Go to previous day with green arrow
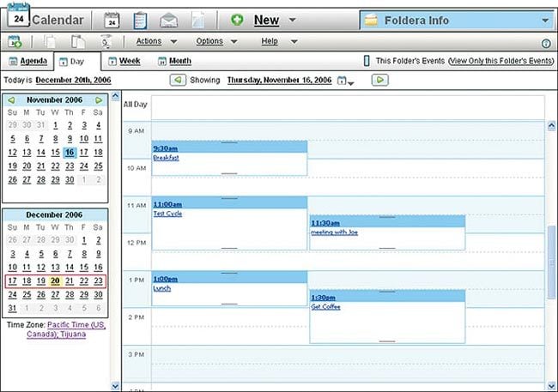 click(x=178, y=80)
